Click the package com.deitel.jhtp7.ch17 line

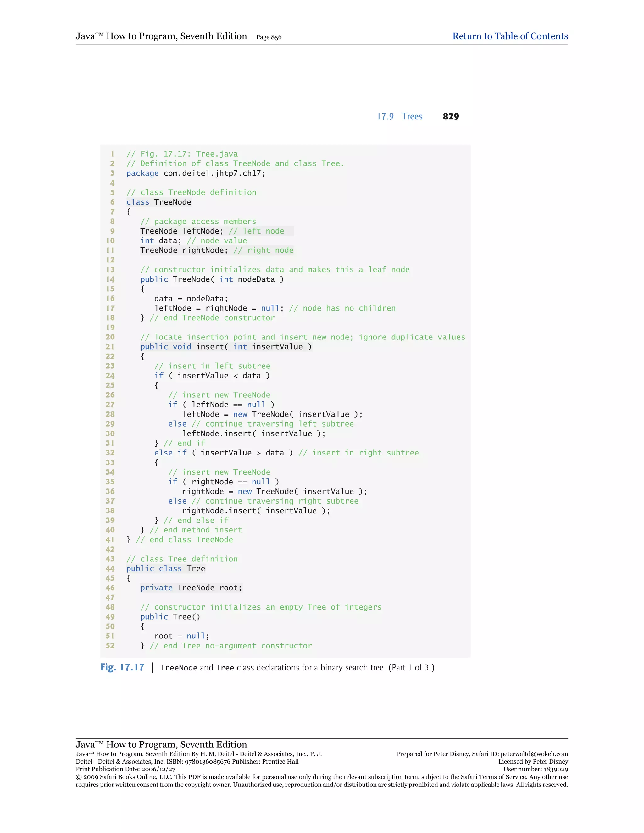pos(195,173)
